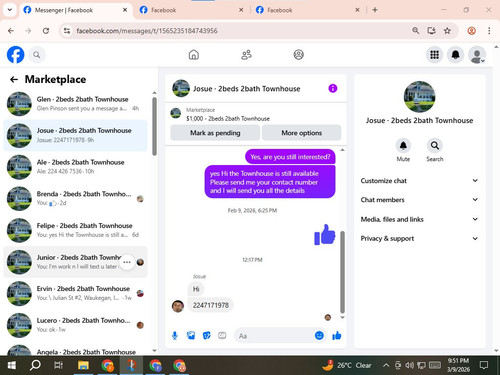Viewport: 500px width, 375px height.
Task: Open conversation information purple icon
Action: (333, 88)
